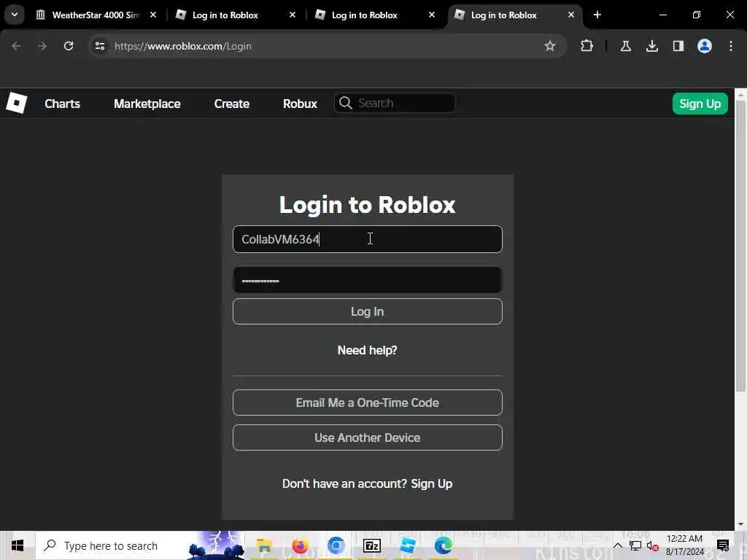Viewport: 747px width, 560px height.
Task: Click the Log In button
Action: pos(368,311)
